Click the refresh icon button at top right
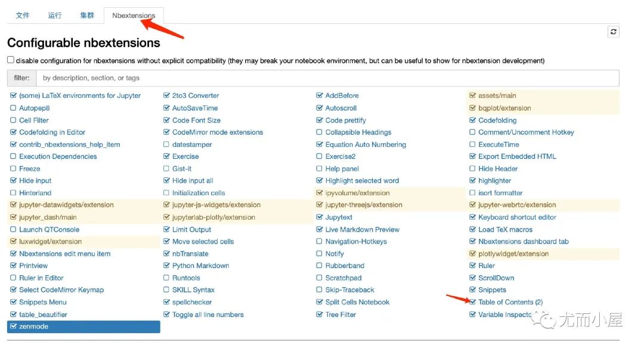Image resolution: width=644 pixels, height=348 pixels. (613, 32)
